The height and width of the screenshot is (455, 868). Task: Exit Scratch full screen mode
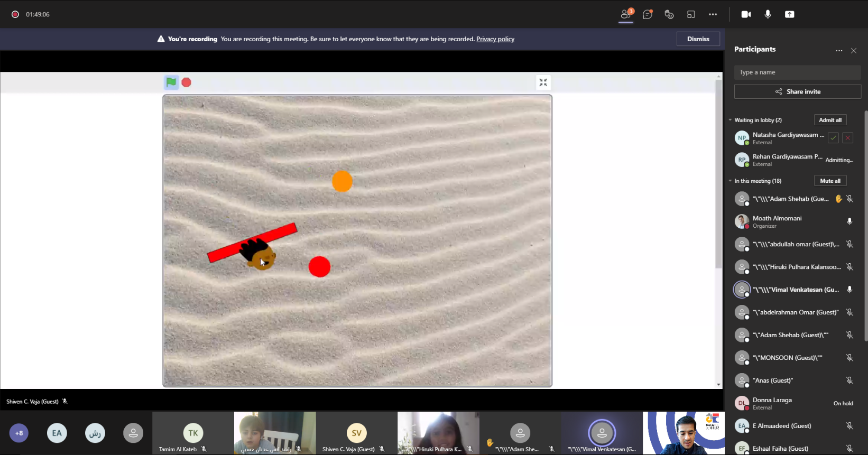point(543,82)
